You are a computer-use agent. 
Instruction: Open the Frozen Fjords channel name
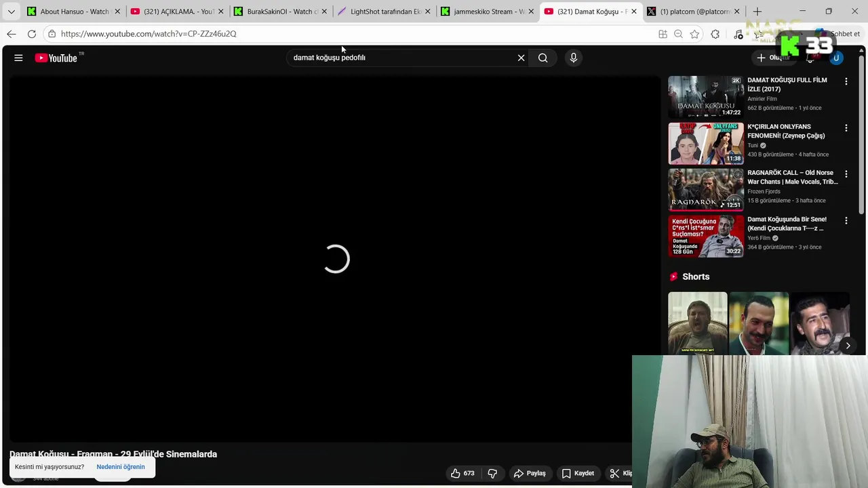coord(764,192)
